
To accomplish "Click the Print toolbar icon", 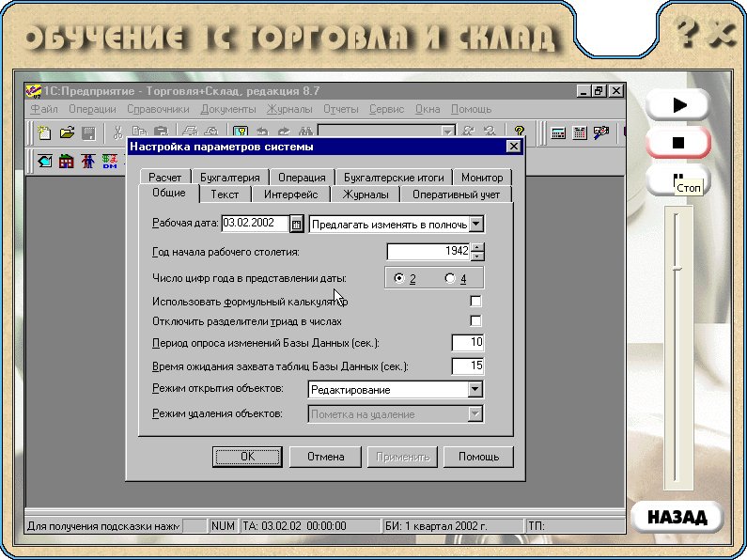I will pos(190,132).
